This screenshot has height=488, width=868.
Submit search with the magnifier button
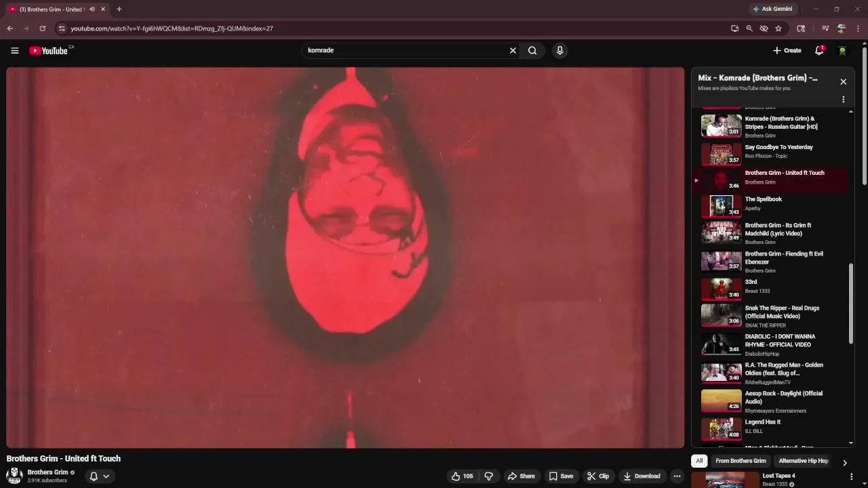pos(532,50)
